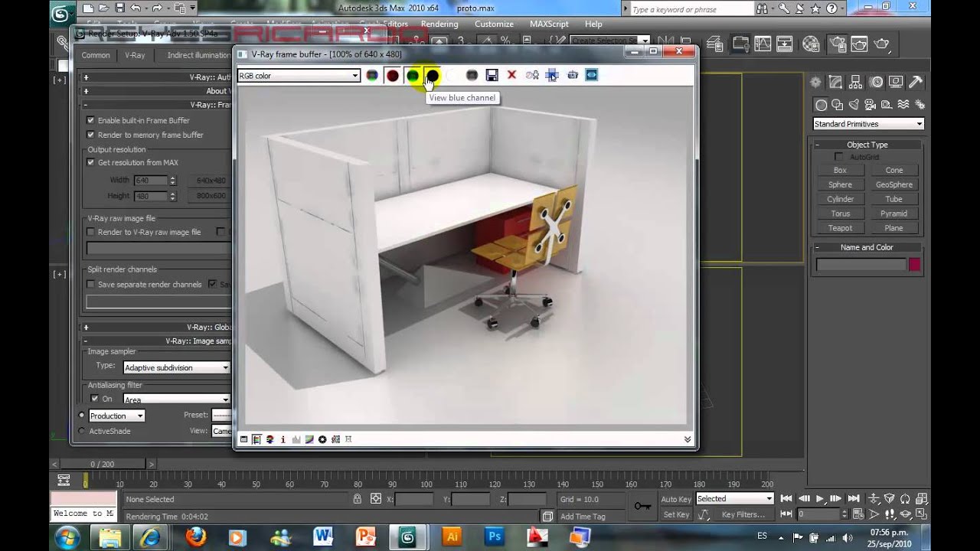980x551 pixels.
Task: Open Photoshop from the taskbar
Action: pos(494,536)
